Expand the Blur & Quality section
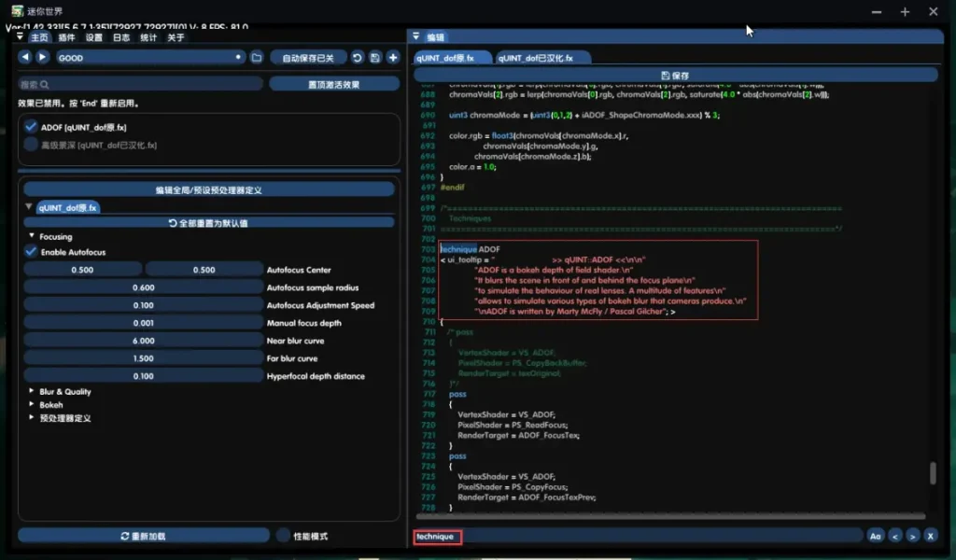Screen dimensions: 956x560 [x=32, y=392]
